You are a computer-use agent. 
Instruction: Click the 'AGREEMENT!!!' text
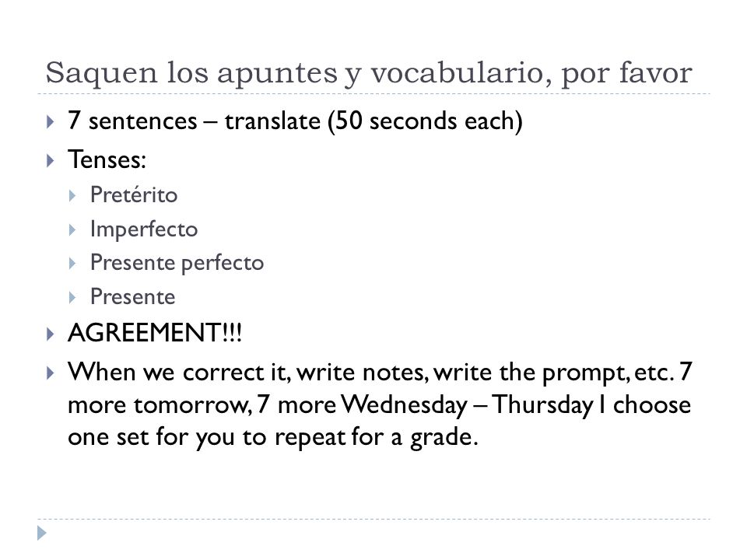(155, 332)
